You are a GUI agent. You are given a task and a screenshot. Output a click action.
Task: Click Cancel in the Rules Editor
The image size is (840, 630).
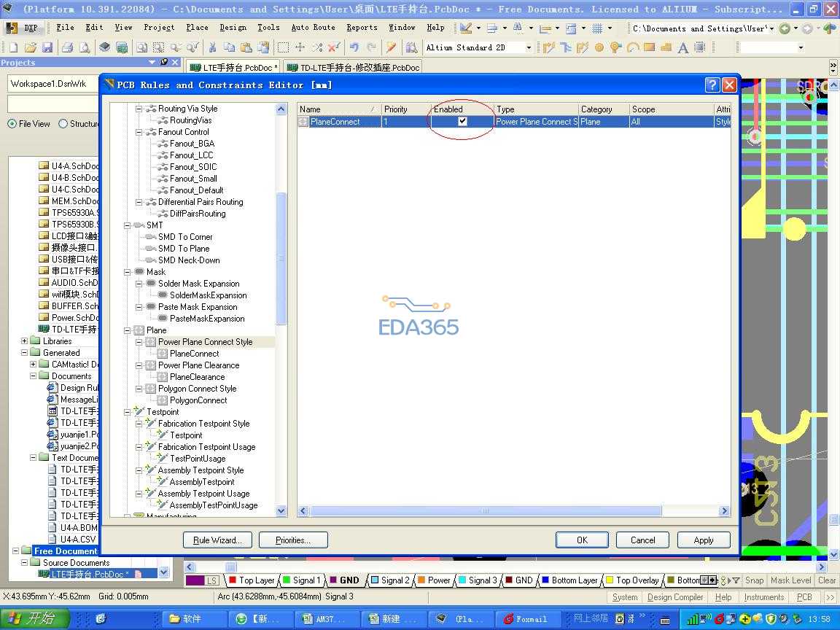coord(643,540)
